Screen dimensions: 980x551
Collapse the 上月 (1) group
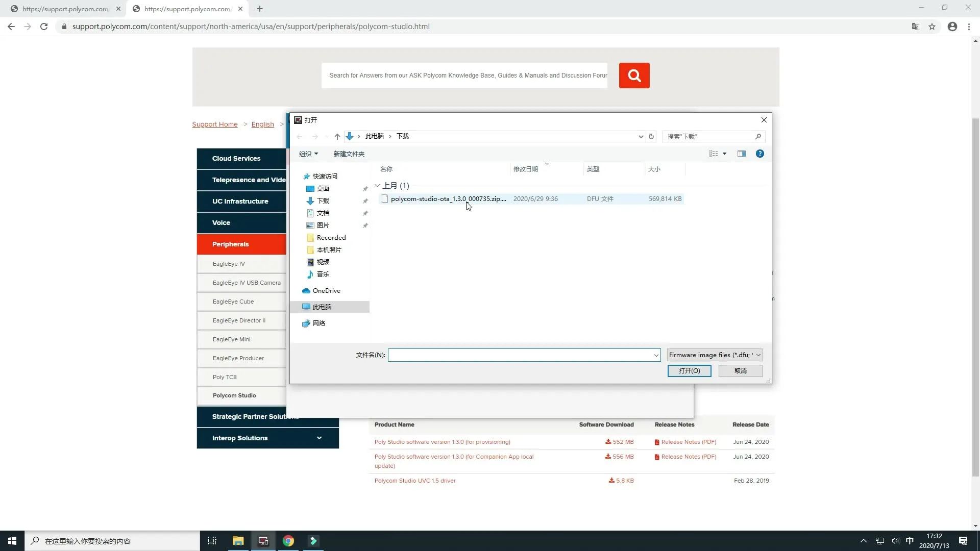pyautogui.click(x=377, y=186)
